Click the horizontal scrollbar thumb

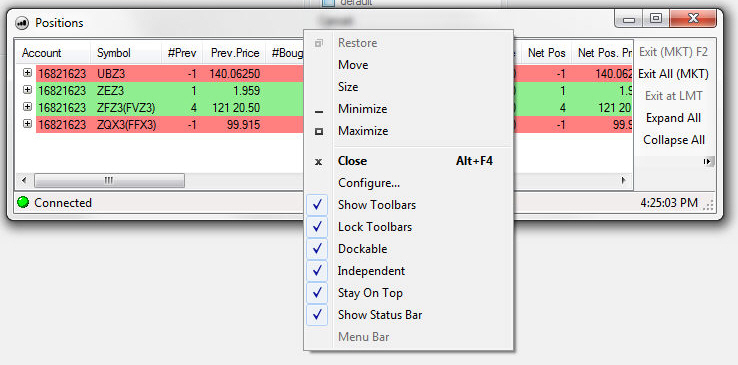click(109, 180)
